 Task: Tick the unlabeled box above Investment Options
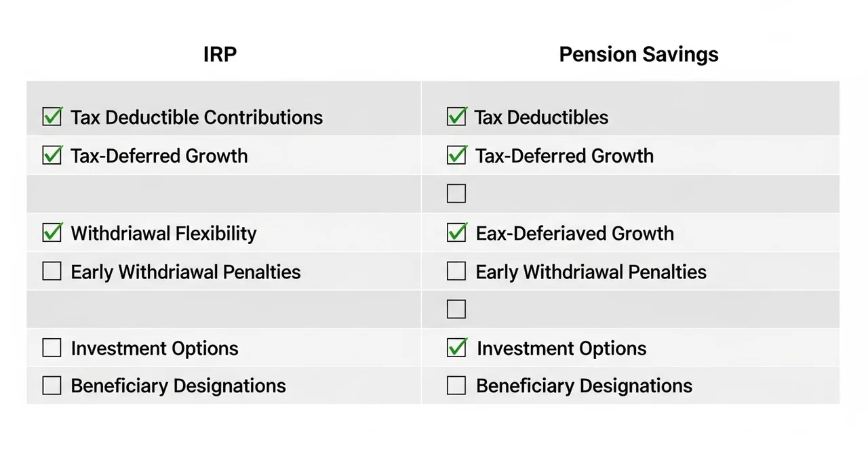456,310
